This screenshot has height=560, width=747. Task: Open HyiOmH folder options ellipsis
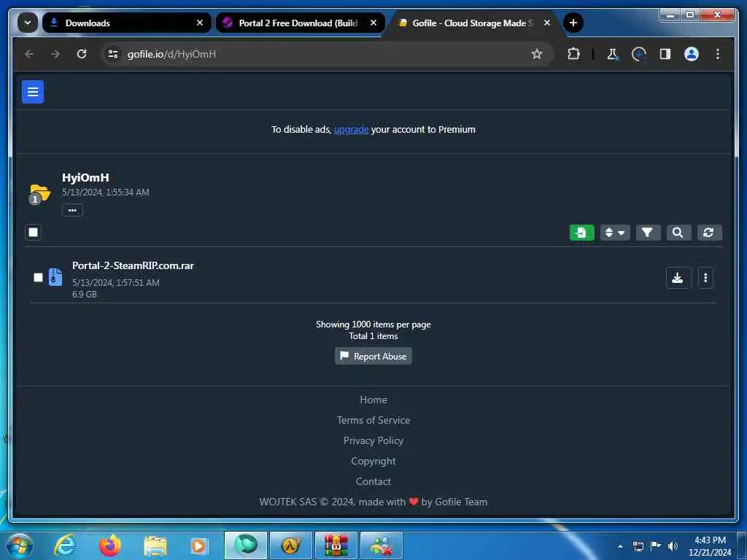[x=72, y=210]
